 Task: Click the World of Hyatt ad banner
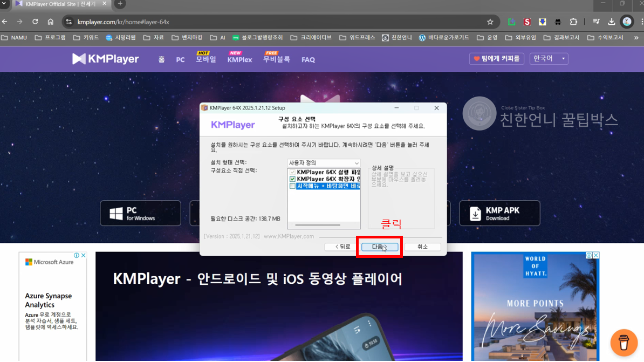[535, 306]
